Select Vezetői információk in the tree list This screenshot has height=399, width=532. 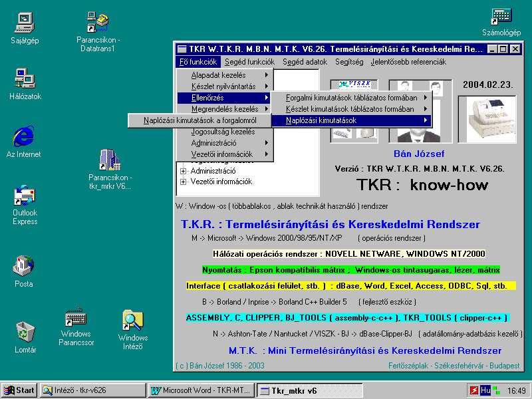[221, 182]
